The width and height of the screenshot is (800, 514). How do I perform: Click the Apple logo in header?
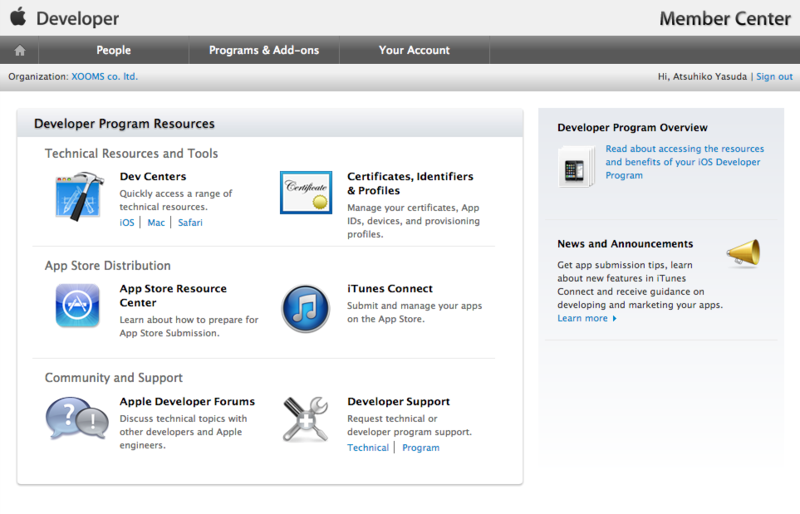pos(18,16)
